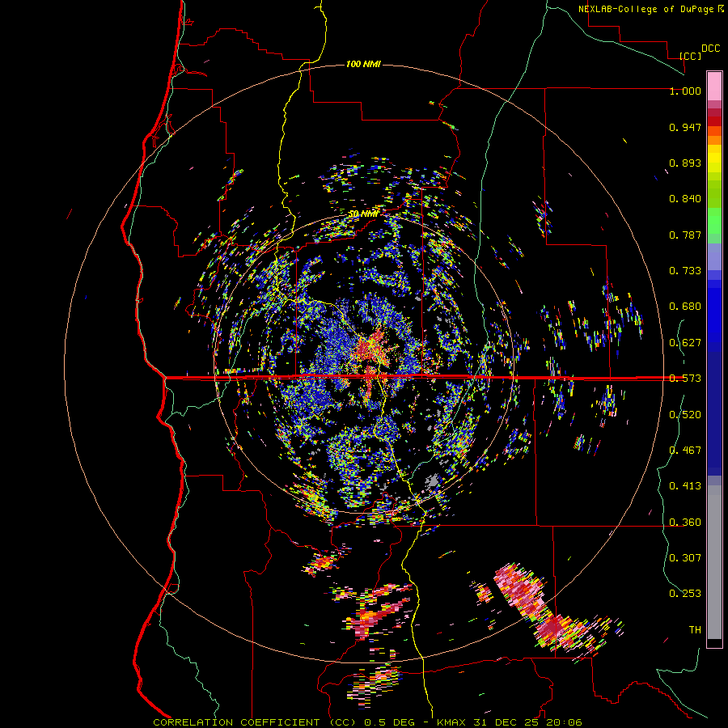Pick the pink top segment of color bar
The height and width of the screenshot is (728, 728).
714,86
